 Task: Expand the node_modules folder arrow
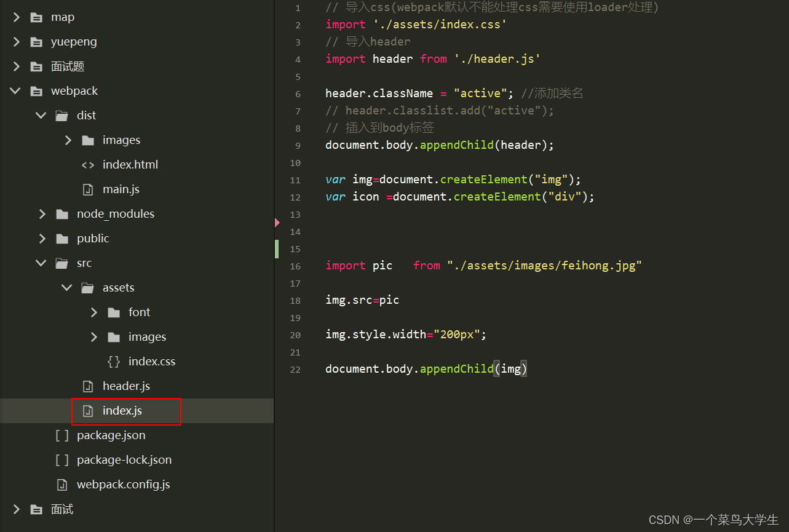(42, 214)
